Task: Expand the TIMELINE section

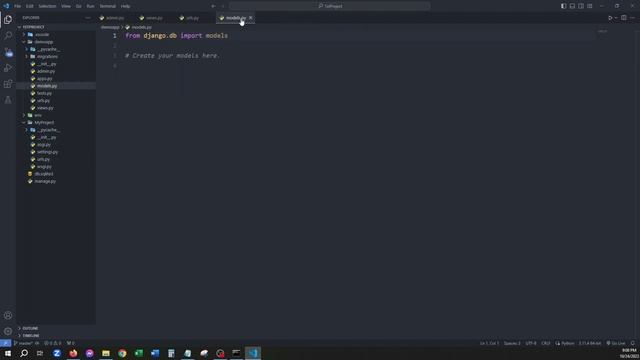Action: pos(31,336)
